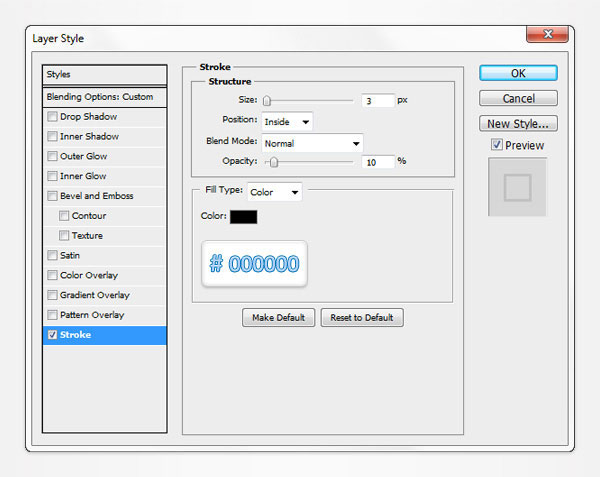Image resolution: width=600 pixels, height=477 pixels.
Task: Enable the Inner Shadow checkbox
Action: (x=52, y=136)
